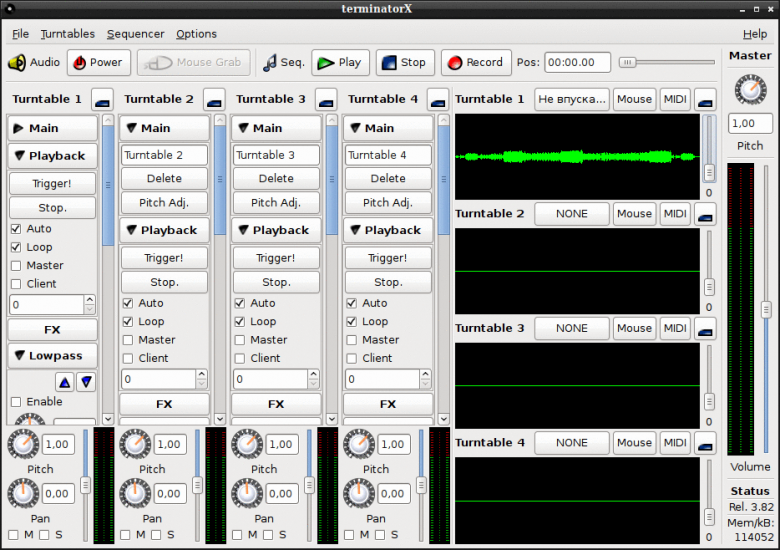
Task: Click MIDI button for Turntable 3 audio
Action: tap(675, 328)
